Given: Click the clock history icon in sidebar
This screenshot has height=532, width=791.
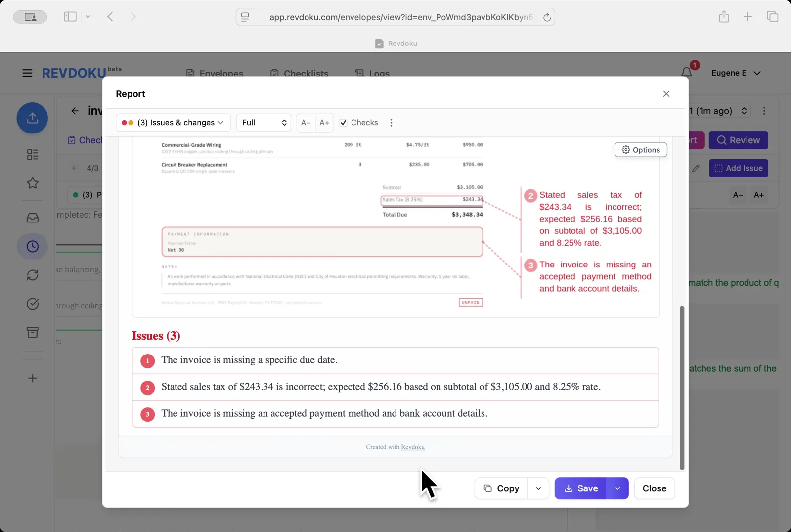Looking at the screenshot, I should click(32, 246).
